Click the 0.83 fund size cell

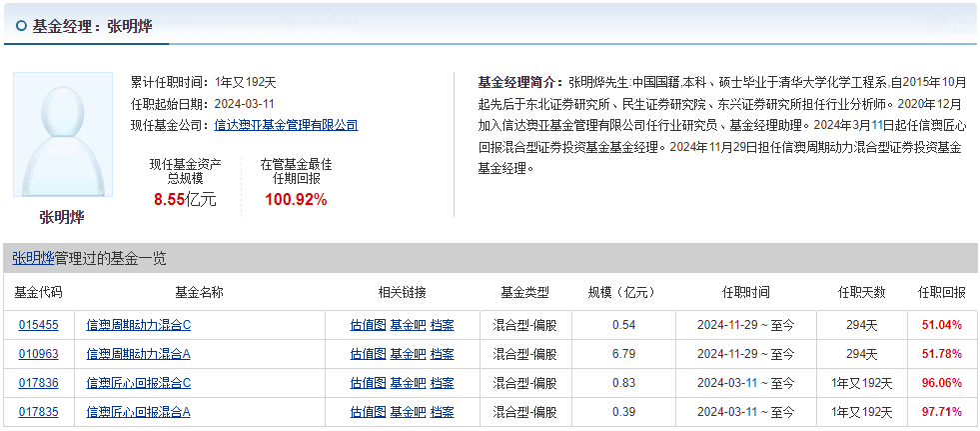click(623, 383)
